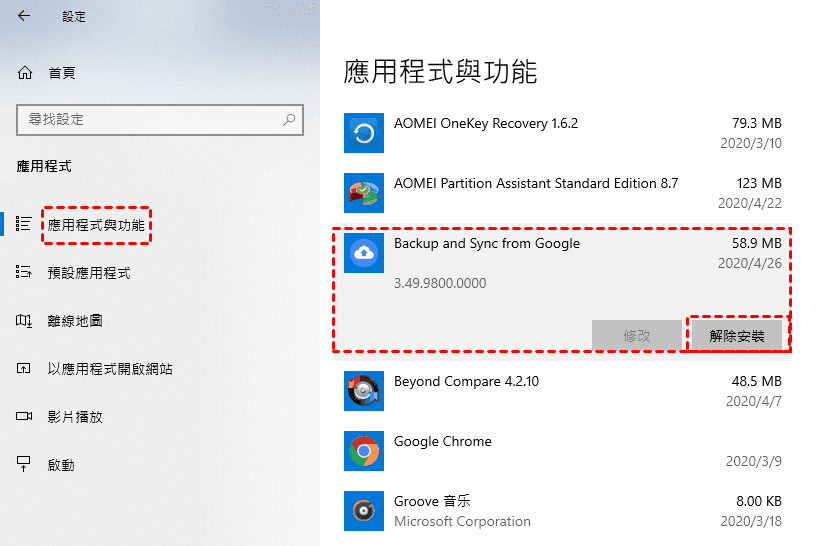Click the Google Chrome icon
Image resolution: width=828 pixels, height=546 pixels.
(x=364, y=451)
